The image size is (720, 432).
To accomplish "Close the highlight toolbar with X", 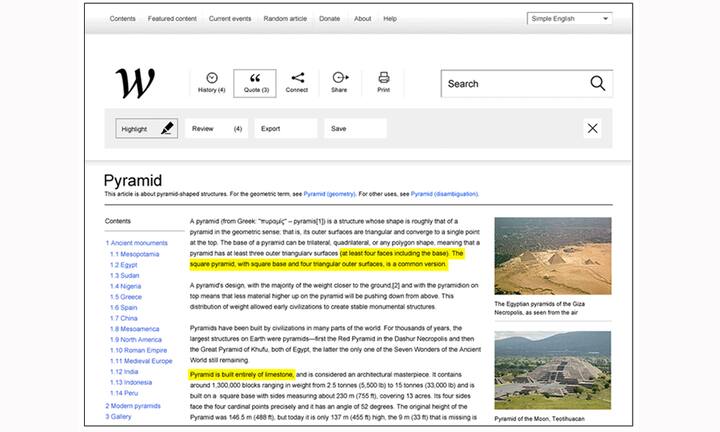I will [x=593, y=128].
